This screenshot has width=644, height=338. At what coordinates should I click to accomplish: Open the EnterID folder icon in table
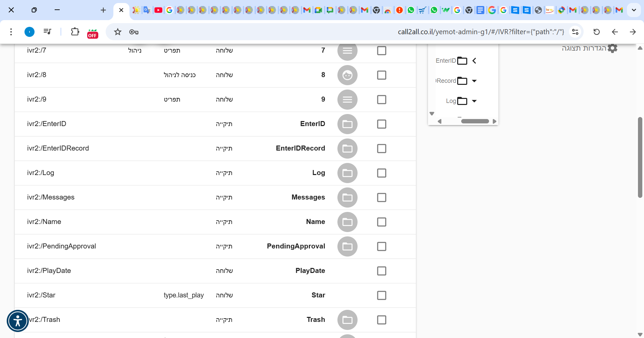347,124
